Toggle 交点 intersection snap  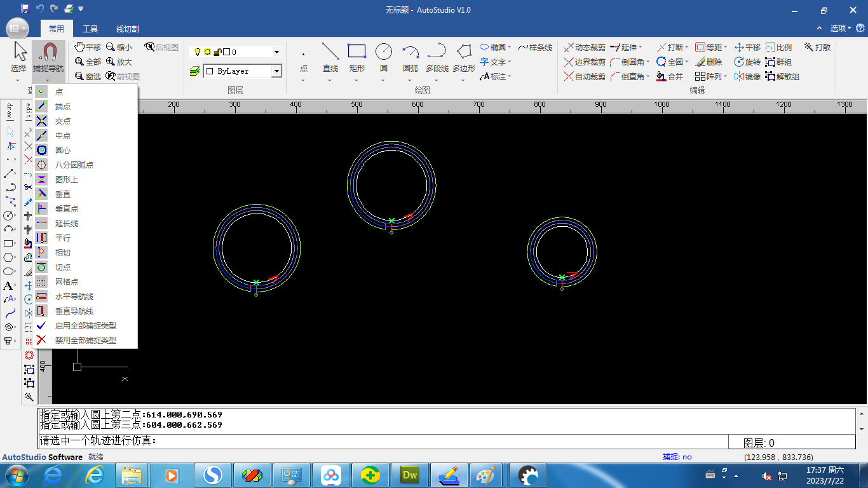click(x=85, y=121)
